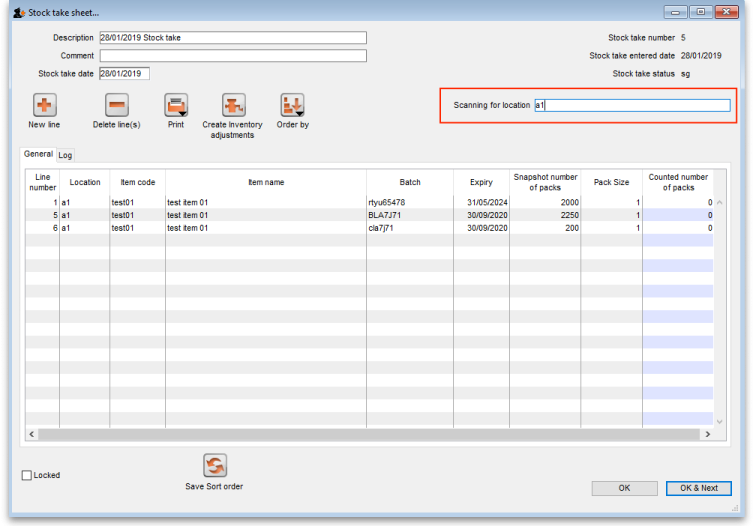Toggle the Locked checkbox
The width and height of the screenshot is (753, 526).
click(27, 476)
